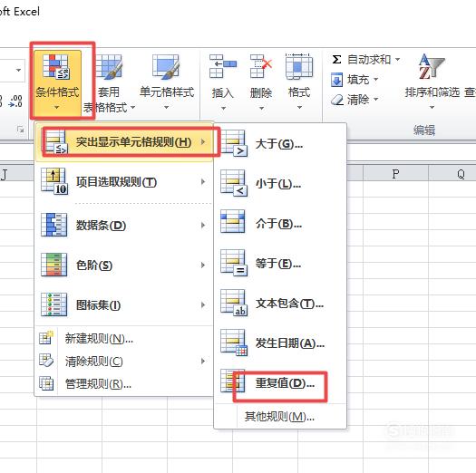Click the 管理规则 manage rules icon

pos(46,383)
